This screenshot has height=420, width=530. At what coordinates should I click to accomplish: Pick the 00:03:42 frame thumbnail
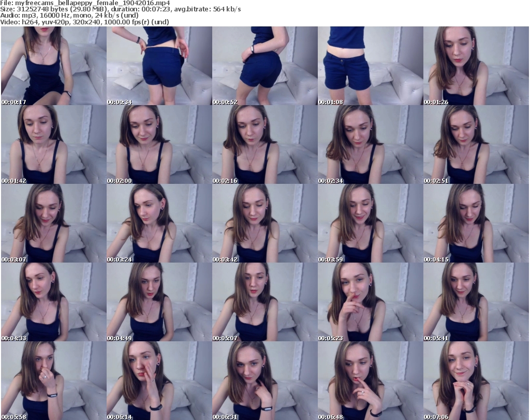264,224
